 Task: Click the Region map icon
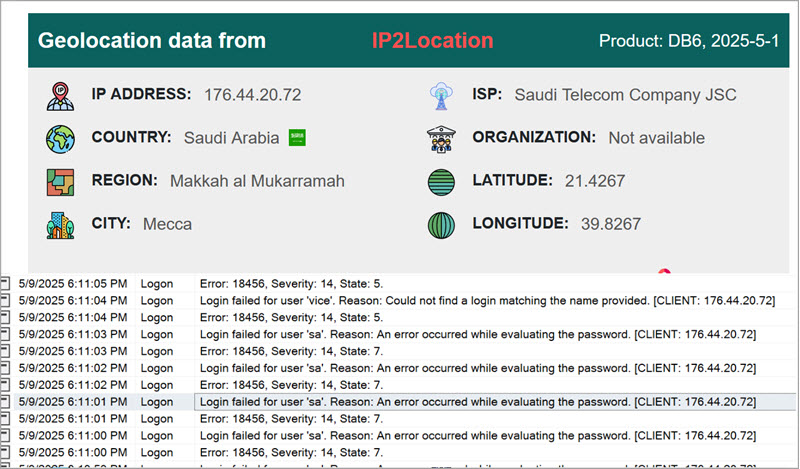[x=60, y=181]
